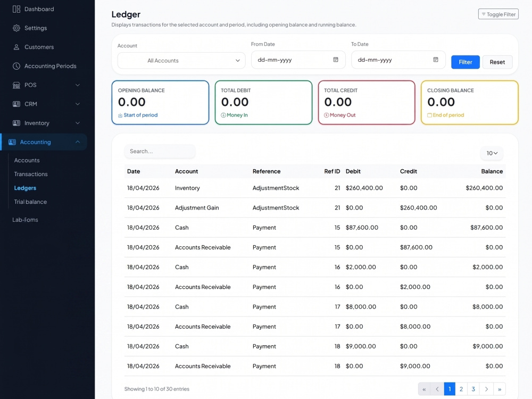Image resolution: width=532 pixels, height=399 pixels.
Task: Open the Trial balance submenu item
Action: [x=30, y=202]
